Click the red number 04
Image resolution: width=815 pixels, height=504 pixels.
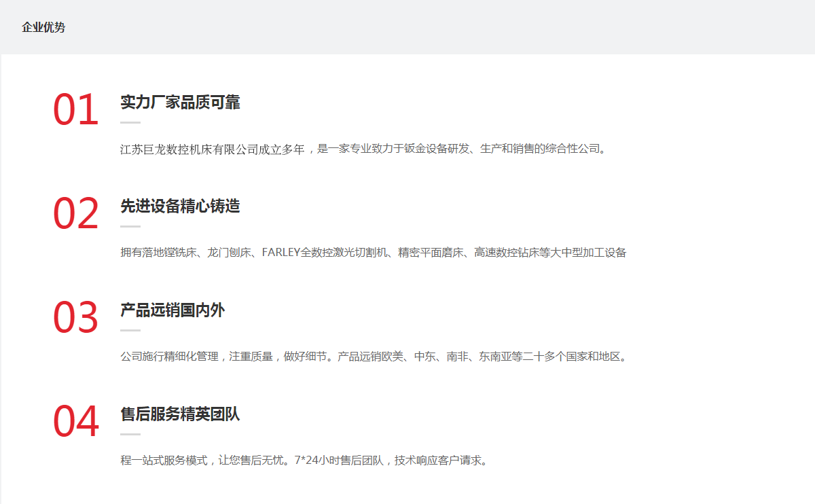coord(75,422)
